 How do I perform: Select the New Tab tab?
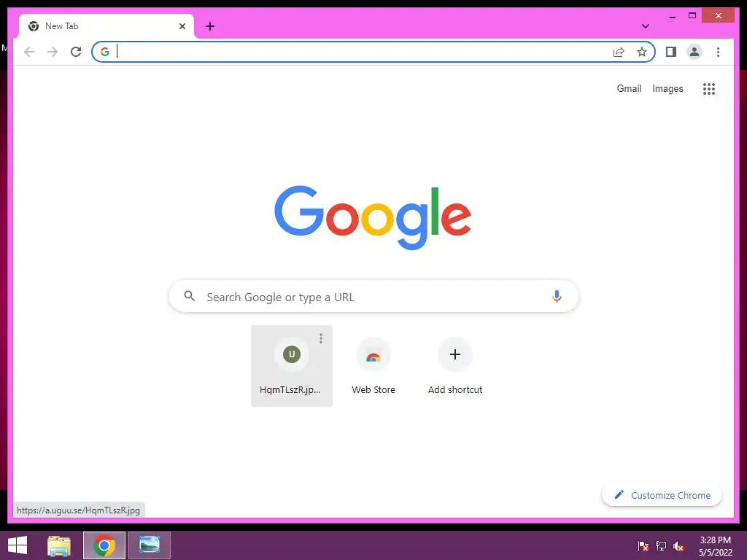(x=107, y=27)
